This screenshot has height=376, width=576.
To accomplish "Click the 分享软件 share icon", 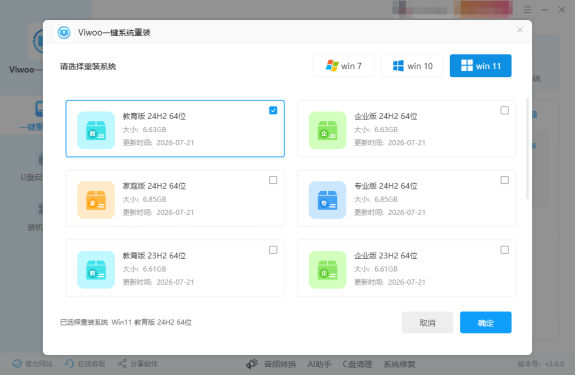I will [x=122, y=364].
